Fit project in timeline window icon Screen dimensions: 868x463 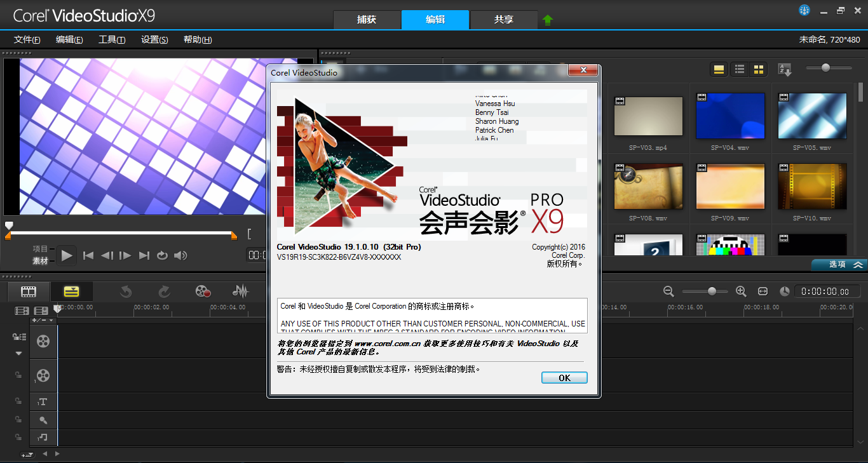coord(763,291)
